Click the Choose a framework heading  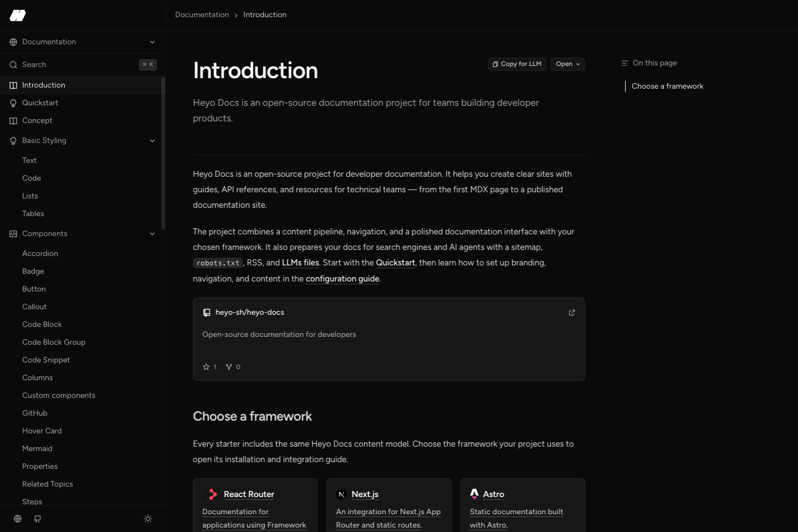coord(252,417)
